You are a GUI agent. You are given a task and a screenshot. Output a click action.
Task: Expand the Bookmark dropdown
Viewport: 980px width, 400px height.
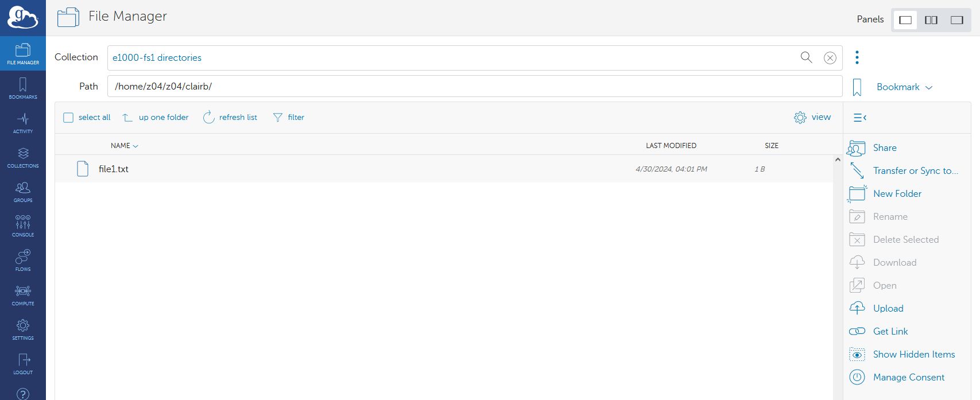904,87
